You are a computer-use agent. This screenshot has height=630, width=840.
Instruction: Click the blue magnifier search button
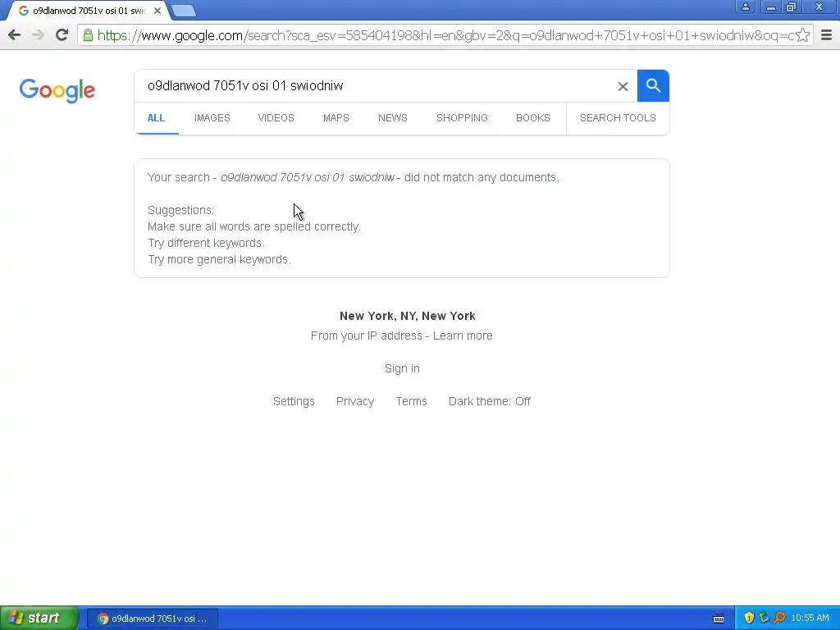[653, 85]
